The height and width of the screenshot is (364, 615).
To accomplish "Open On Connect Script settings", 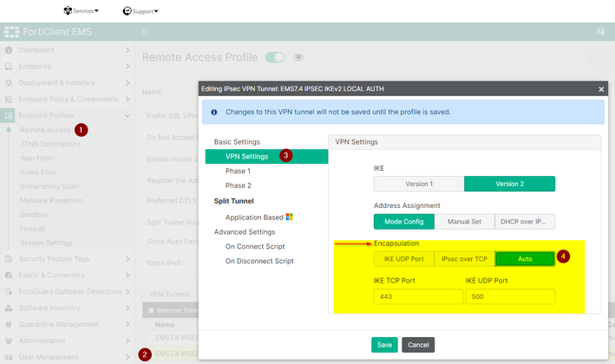I will 255,246.
